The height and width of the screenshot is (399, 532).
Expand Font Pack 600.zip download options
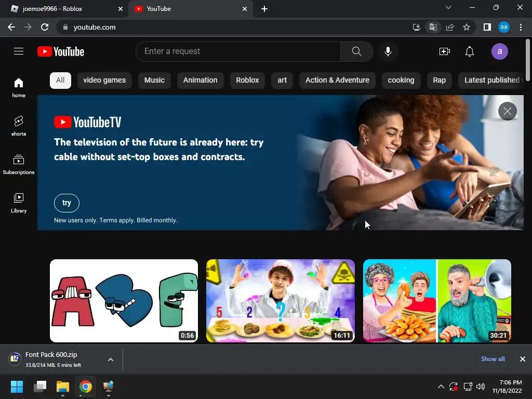coord(111,360)
